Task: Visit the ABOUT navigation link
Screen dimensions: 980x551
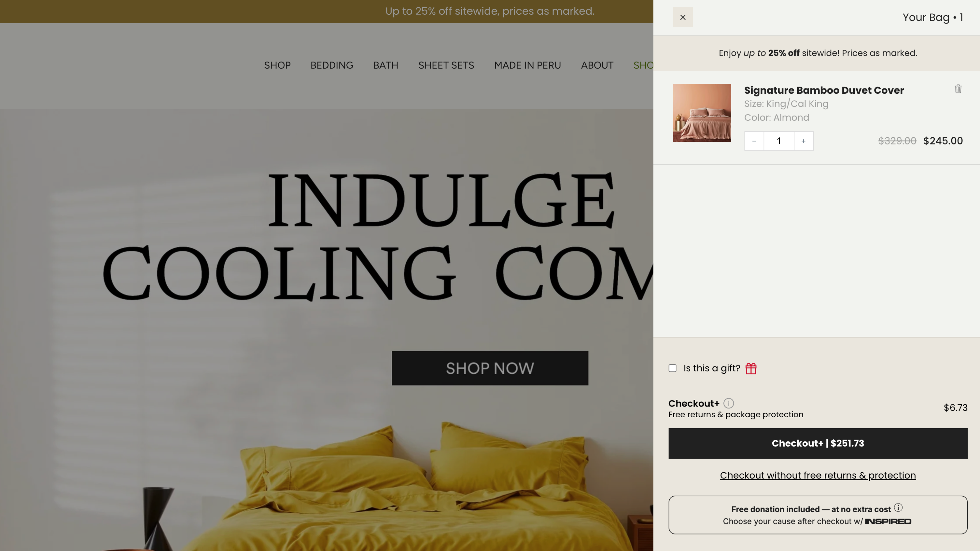Action: pyautogui.click(x=597, y=66)
